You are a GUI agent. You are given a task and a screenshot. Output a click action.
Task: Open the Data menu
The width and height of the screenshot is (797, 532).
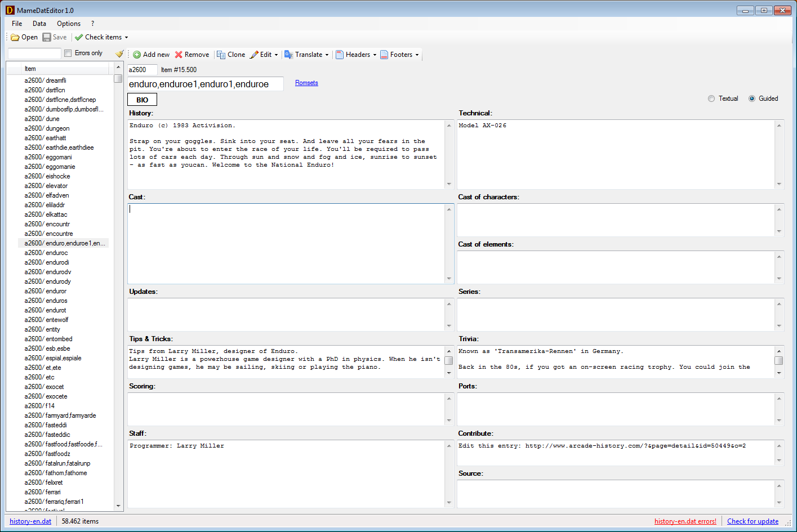(x=39, y=24)
